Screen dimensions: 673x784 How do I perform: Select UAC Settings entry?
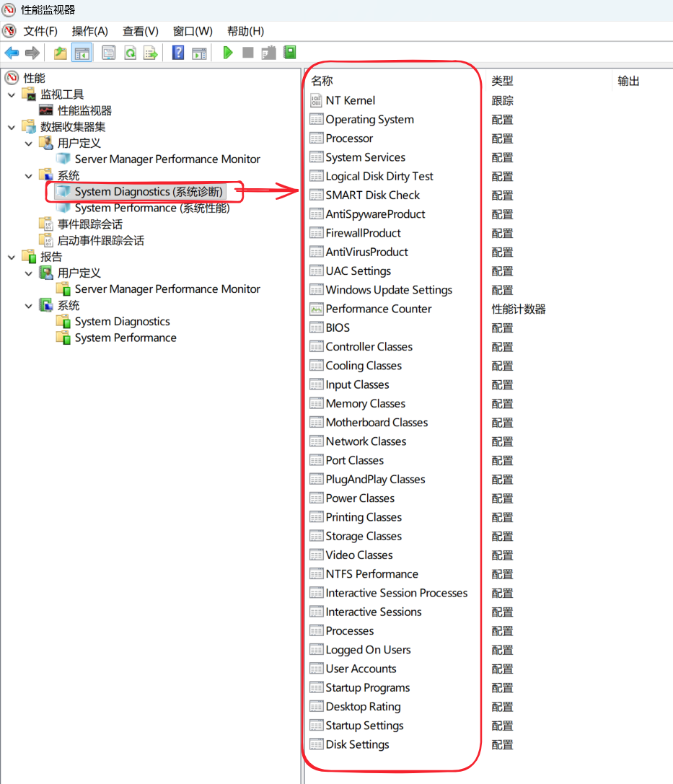point(359,271)
